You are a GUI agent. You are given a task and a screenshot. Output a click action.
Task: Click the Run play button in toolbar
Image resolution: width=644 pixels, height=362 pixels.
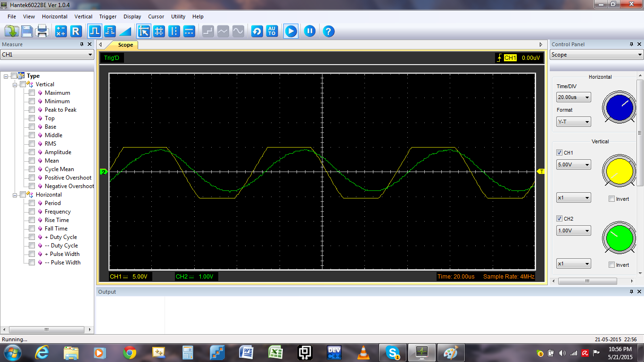(x=291, y=32)
